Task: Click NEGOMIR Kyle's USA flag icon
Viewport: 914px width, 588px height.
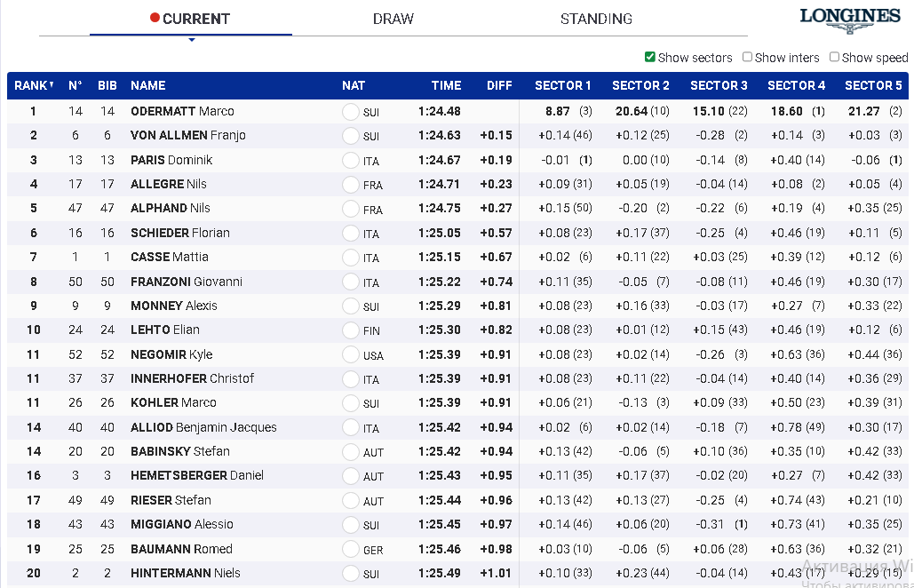Action: (350, 354)
